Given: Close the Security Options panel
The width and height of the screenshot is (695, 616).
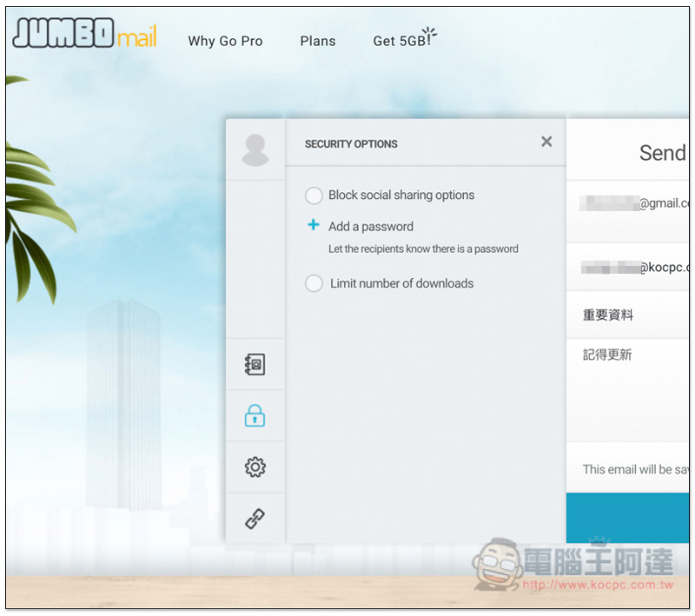Looking at the screenshot, I should (546, 142).
